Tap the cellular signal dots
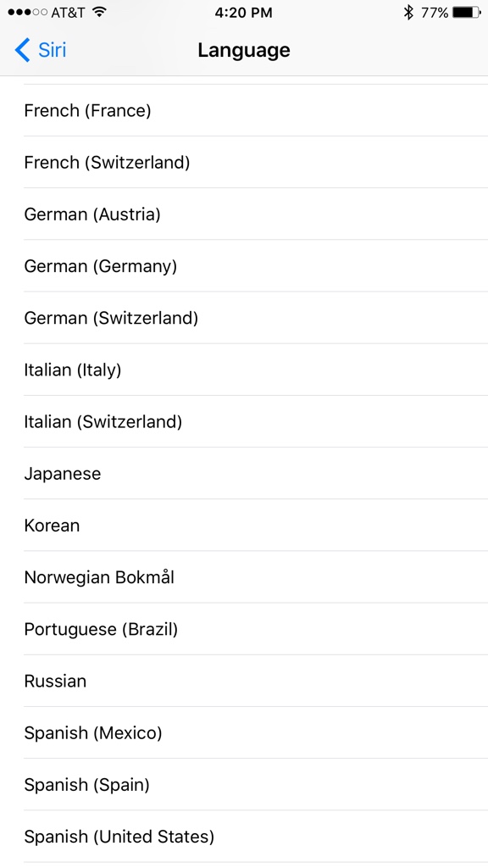 27,12
